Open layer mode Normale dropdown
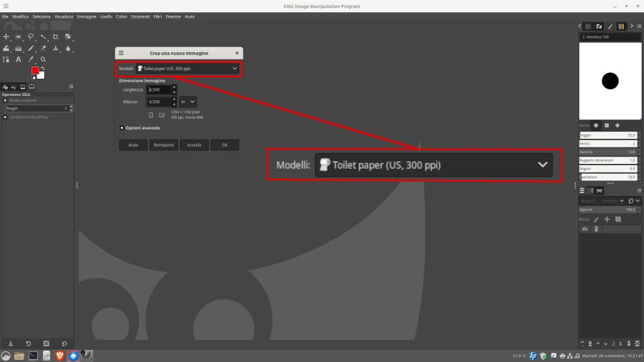The image size is (644, 362). (x=602, y=201)
